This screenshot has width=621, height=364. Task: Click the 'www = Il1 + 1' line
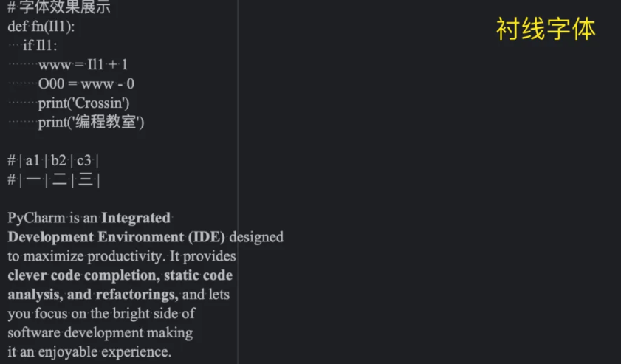tap(83, 64)
